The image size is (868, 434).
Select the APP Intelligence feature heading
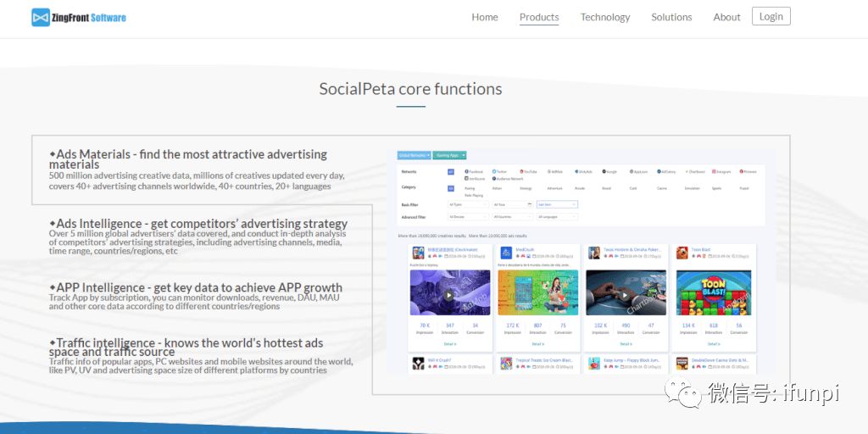tap(196, 287)
